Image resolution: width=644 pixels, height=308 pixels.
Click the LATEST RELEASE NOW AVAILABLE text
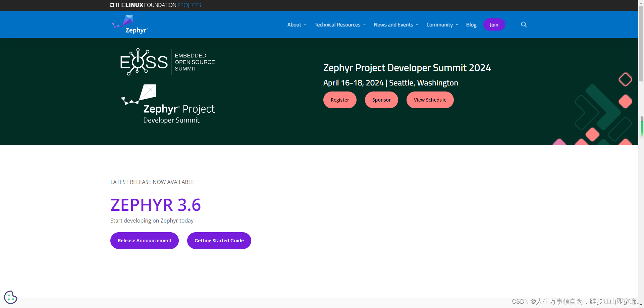152,182
